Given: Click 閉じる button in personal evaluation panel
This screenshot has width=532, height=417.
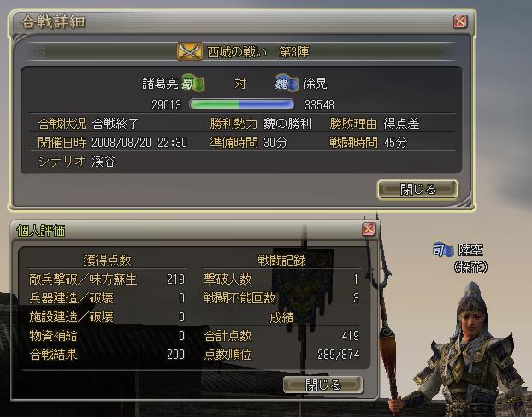Looking at the screenshot, I should pyautogui.click(x=322, y=385).
